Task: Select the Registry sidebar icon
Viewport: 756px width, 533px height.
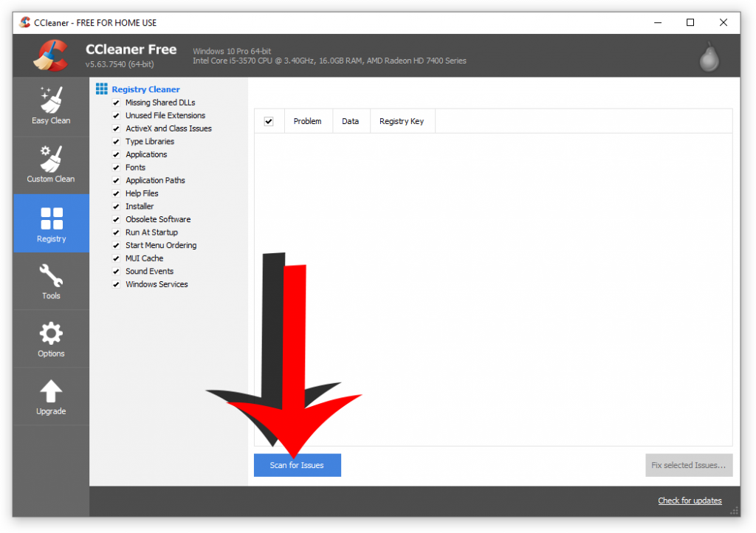Action: pyautogui.click(x=51, y=224)
